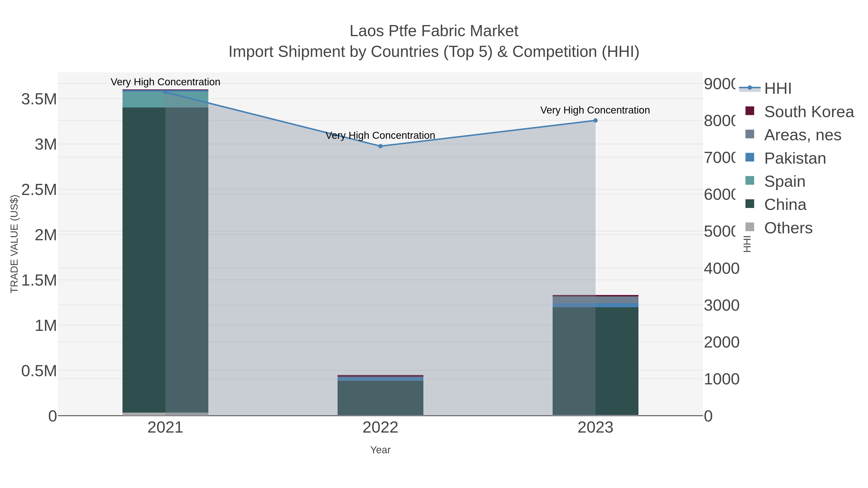Click Very High Concentration annotation above 2021
Image resolution: width=868 pixels, height=488 pixels.
click(x=165, y=82)
